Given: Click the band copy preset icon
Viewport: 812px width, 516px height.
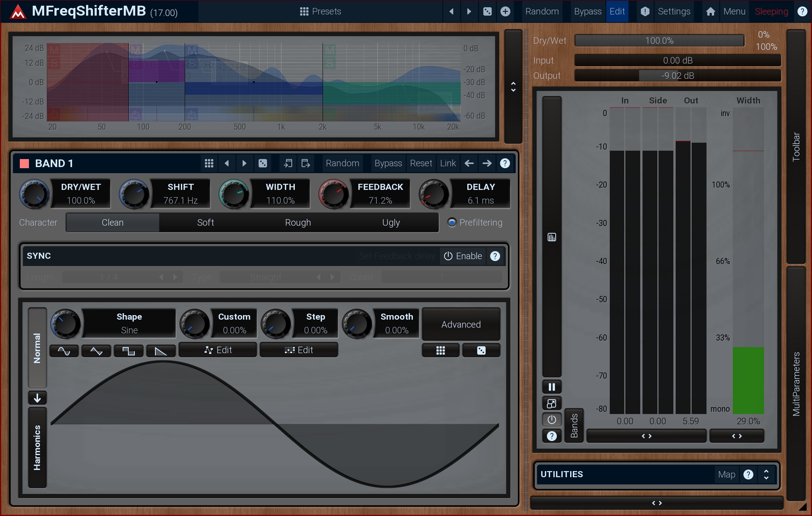Looking at the screenshot, I should click(288, 163).
